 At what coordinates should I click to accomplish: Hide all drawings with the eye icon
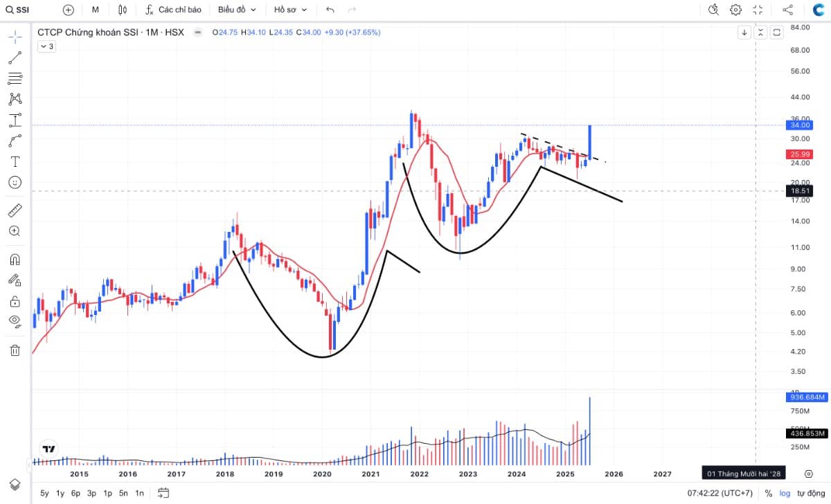(15, 321)
